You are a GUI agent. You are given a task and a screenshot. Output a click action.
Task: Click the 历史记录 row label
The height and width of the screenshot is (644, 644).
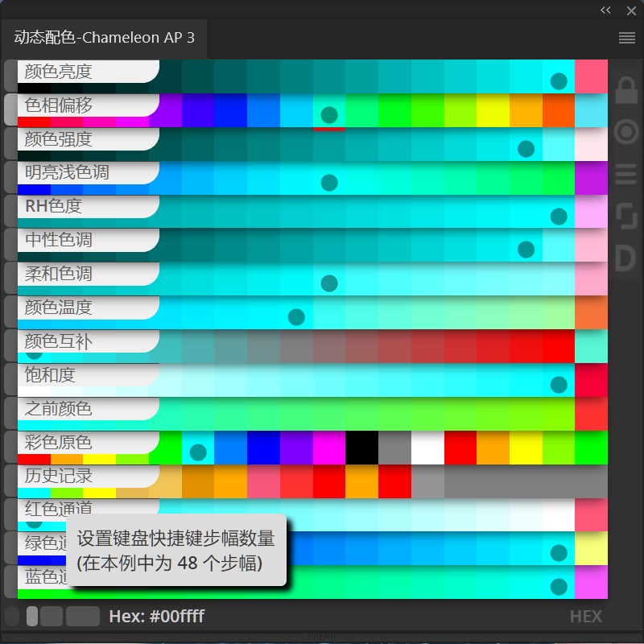point(58,476)
